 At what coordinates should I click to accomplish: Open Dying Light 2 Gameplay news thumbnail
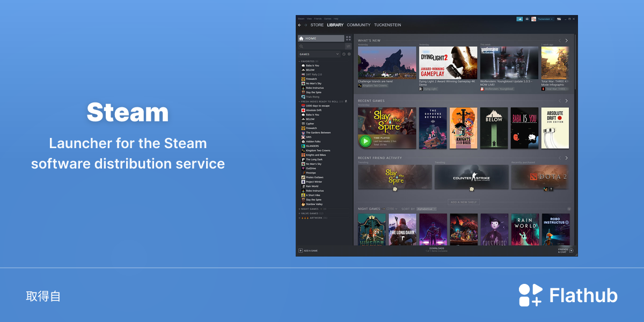tap(448, 63)
